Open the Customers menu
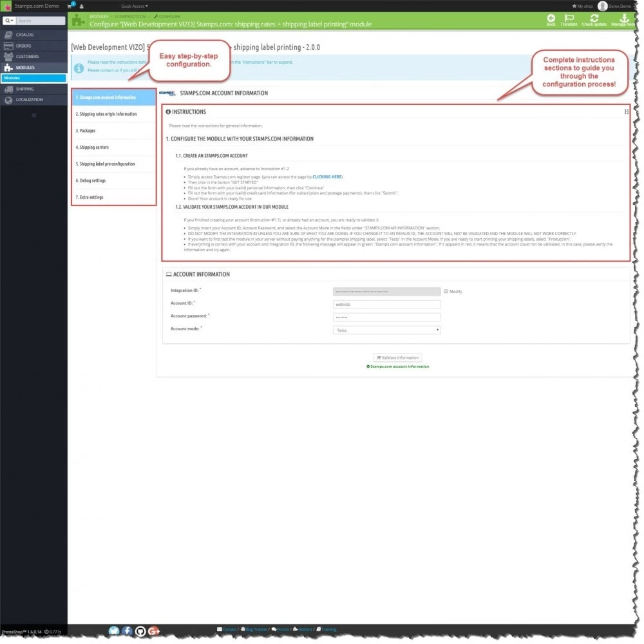This screenshot has height=644, width=644. pyautogui.click(x=33, y=57)
